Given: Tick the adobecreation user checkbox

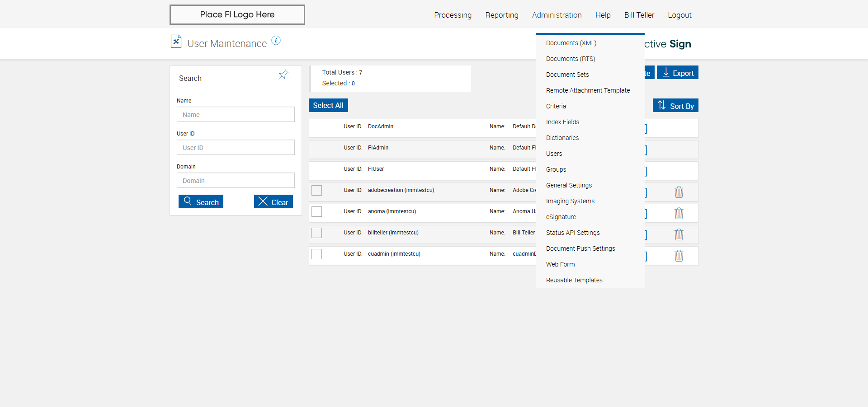Looking at the screenshot, I should click(317, 190).
